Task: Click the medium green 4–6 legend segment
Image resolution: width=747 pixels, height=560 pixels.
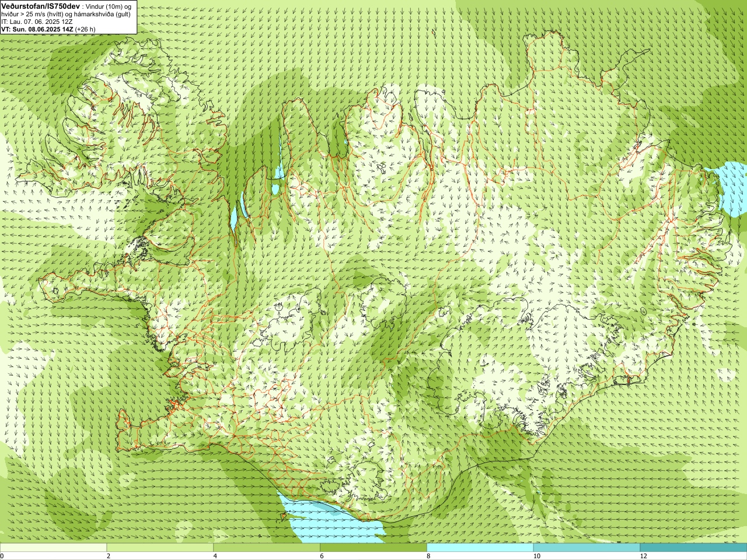Action: tap(267, 548)
